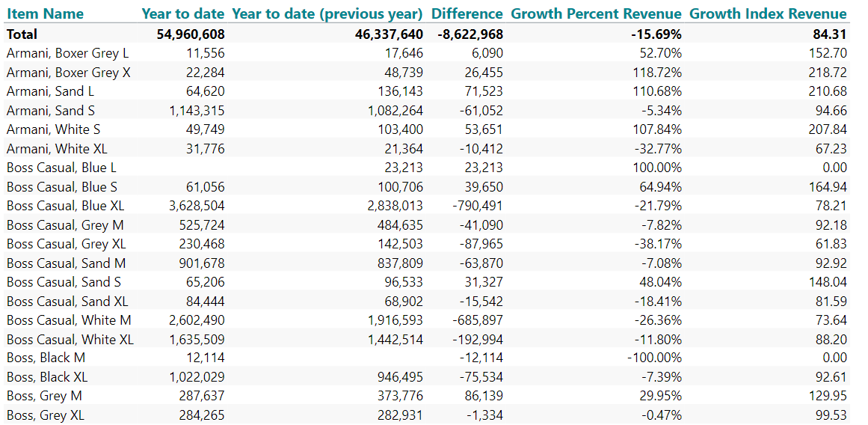Select growth percent -38.17%
868x425 pixels.
coord(658,244)
